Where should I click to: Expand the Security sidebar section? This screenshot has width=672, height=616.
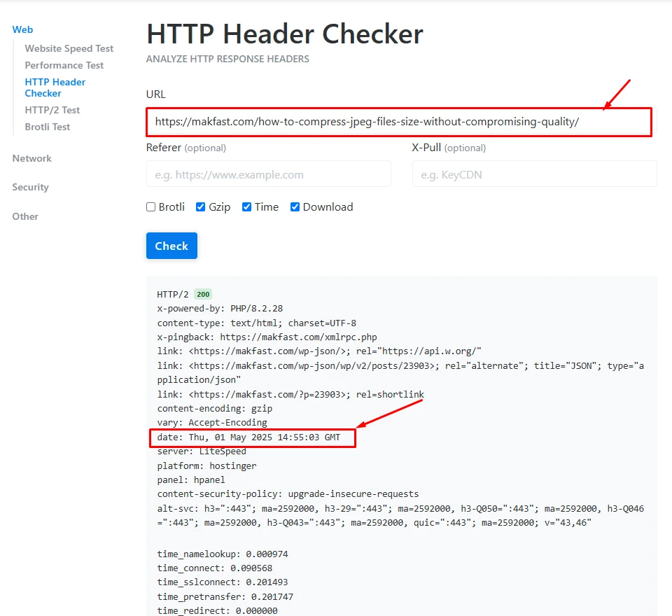tap(30, 188)
